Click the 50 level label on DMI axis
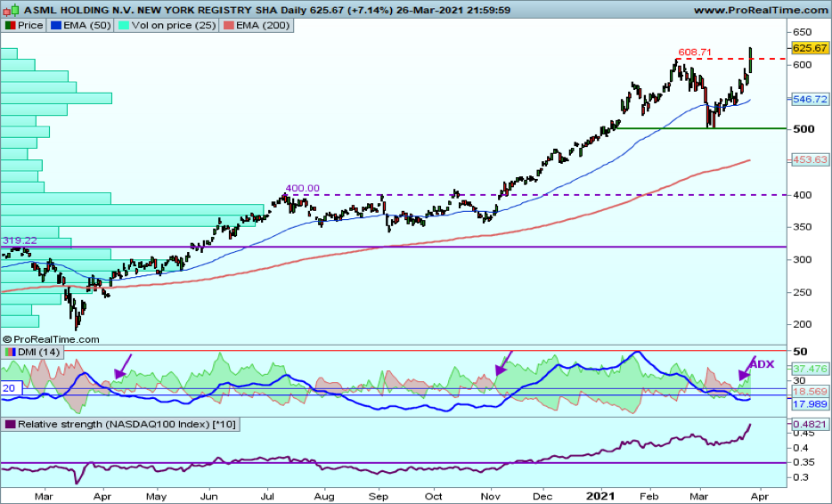 800,351
